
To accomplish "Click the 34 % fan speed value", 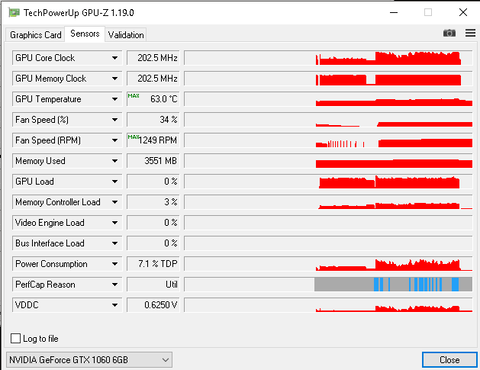I will pos(153,120).
